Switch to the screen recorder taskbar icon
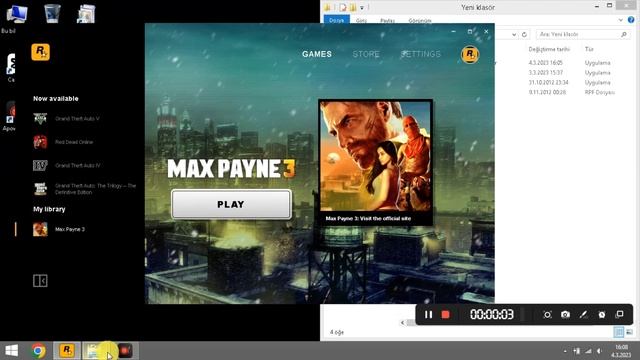 (x=125, y=351)
